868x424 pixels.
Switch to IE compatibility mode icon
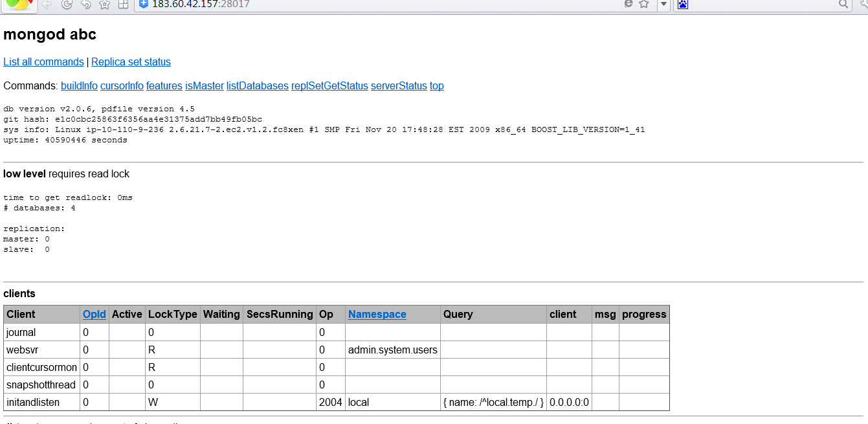click(629, 4)
